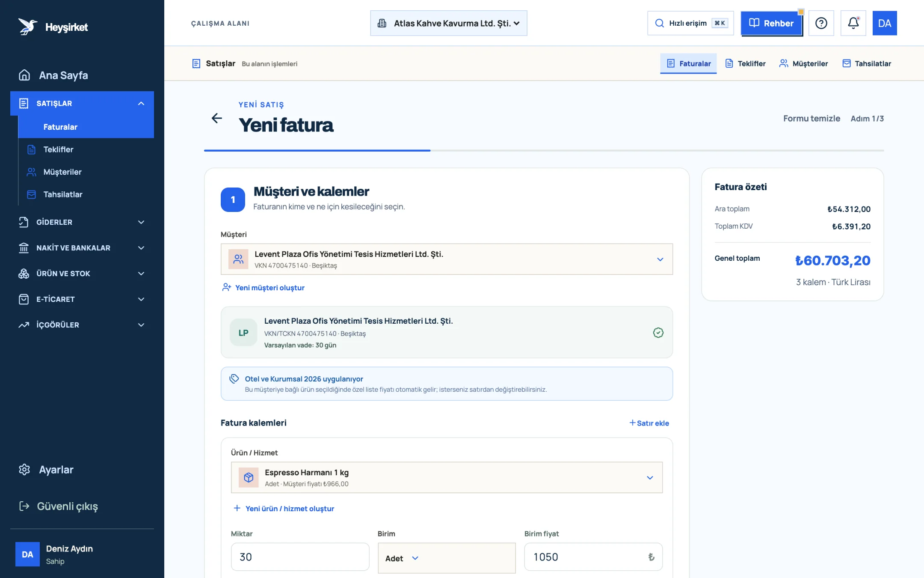Switch to the Teklifler tab
This screenshot has width=924, height=578.
[x=745, y=63]
